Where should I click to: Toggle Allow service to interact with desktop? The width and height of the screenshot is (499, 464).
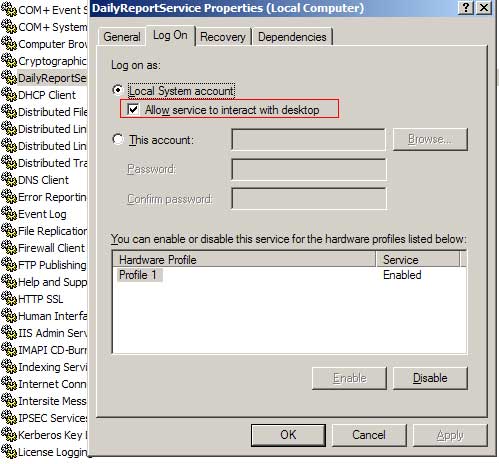133,109
